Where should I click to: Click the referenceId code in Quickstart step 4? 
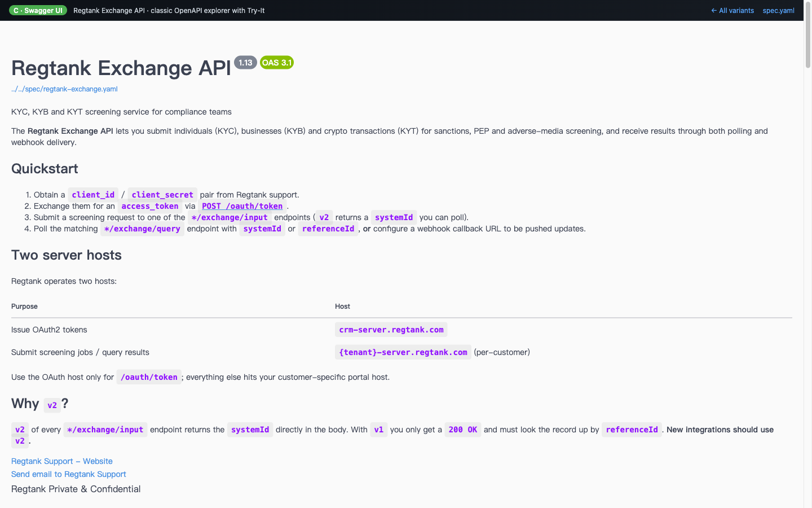[328, 229]
